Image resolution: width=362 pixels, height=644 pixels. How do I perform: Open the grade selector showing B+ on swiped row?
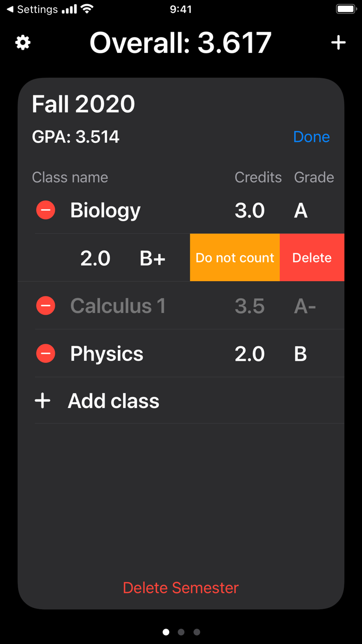click(x=152, y=257)
